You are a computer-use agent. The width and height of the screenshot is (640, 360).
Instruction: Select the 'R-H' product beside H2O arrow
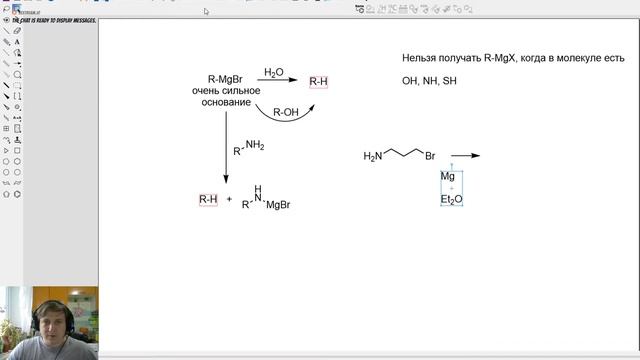click(x=318, y=82)
